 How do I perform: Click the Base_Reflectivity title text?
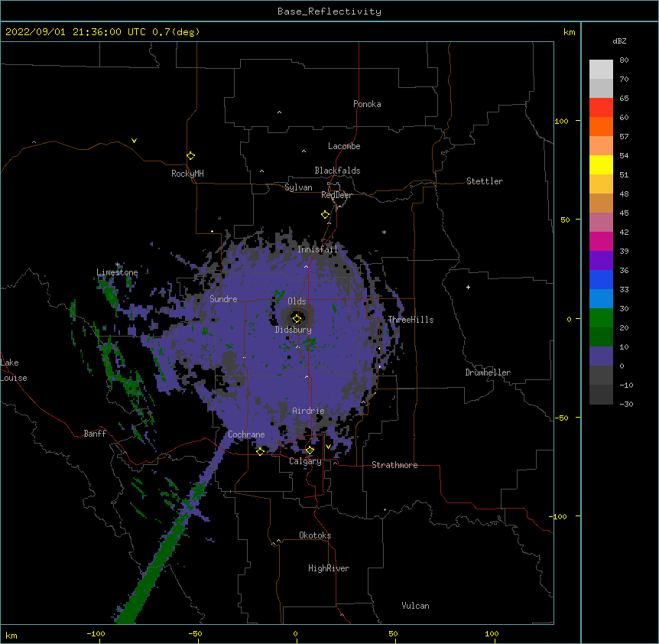[x=329, y=11]
